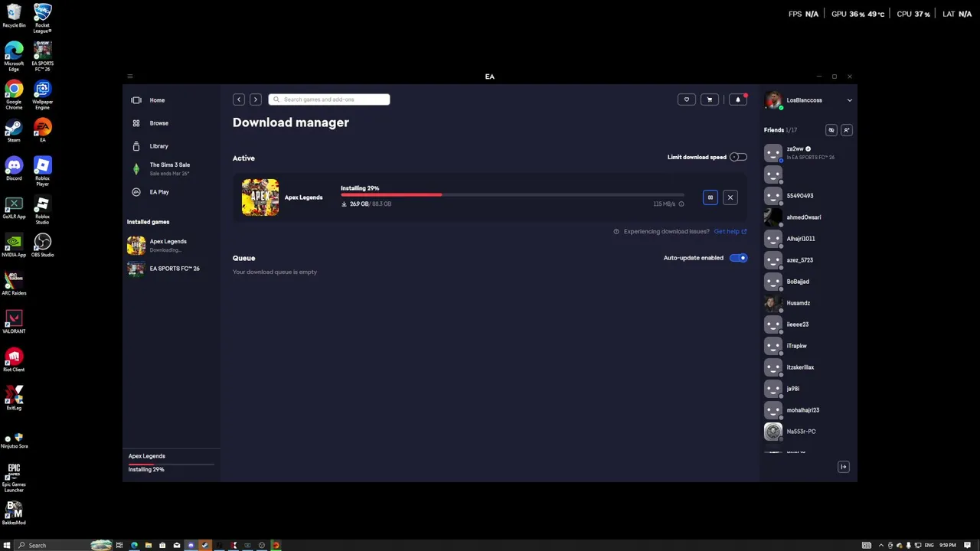Image resolution: width=980 pixels, height=551 pixels.
Task: Open friend BoBajjad in friends list
Action: click(x=808, y=282)
